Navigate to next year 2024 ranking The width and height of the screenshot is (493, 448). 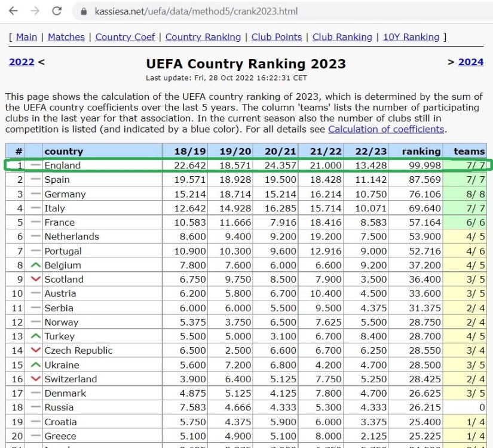click(470, 62)
